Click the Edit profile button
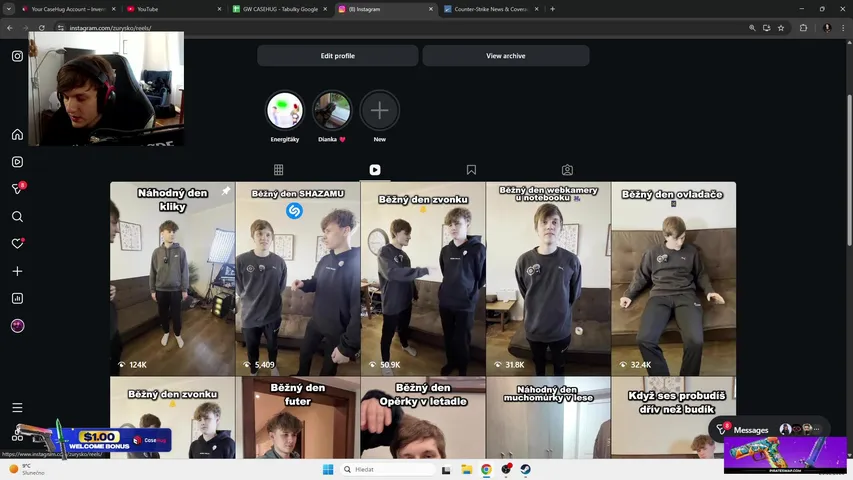Image resolution: width=853 pixels, height=480 pixels. (x=337, y=56)
